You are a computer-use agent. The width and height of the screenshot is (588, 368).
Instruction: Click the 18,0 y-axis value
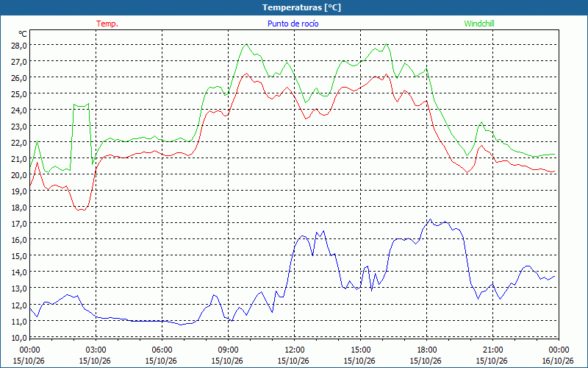pyautogui.click(x=18, y=208)
